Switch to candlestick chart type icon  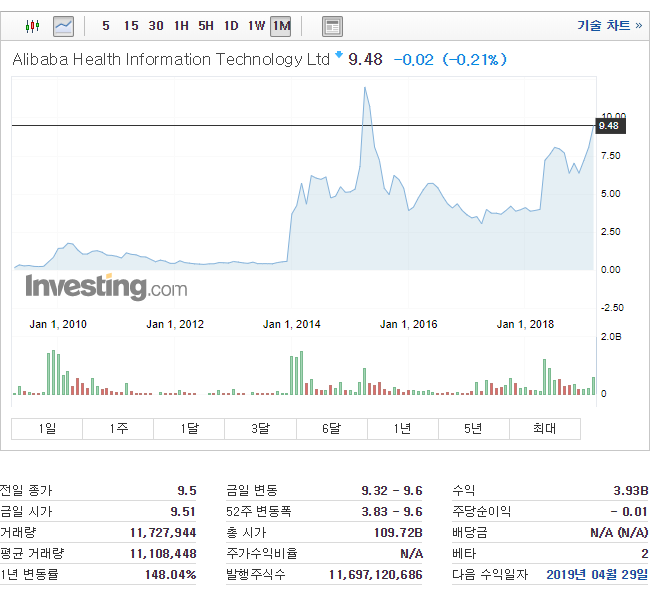[x=32, y=26]
